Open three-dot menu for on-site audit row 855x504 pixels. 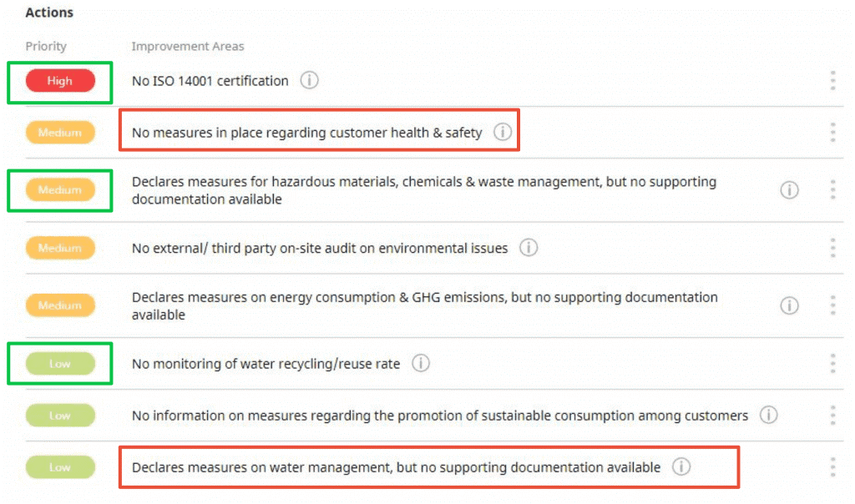(x=832, y=248)
